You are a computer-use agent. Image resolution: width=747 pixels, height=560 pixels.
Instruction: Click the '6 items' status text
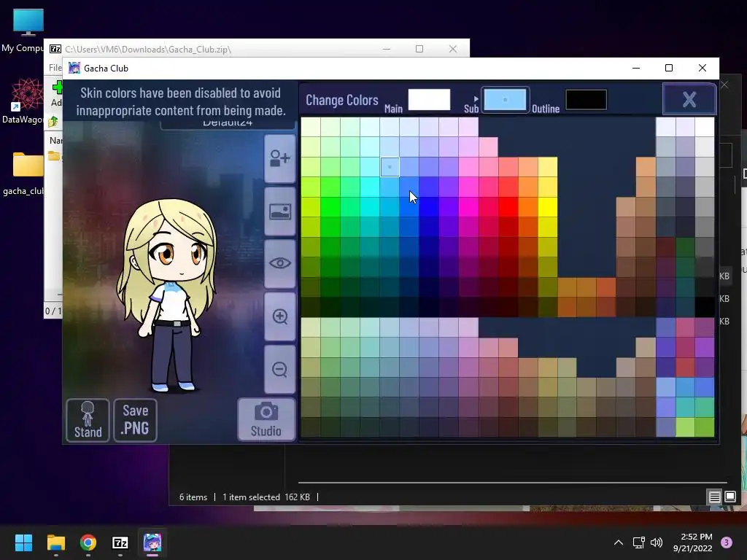point(193,497)
